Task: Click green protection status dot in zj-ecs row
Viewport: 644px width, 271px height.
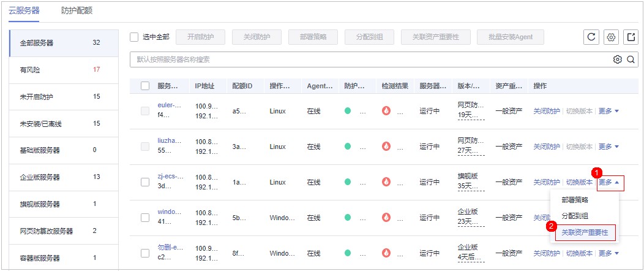Action: pos(348,181)
